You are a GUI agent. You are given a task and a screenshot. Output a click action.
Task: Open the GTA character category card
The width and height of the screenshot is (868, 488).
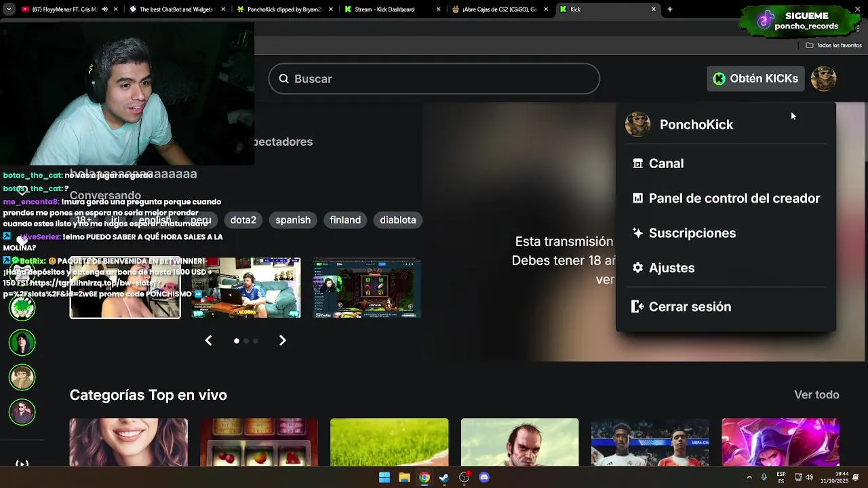point(520,443)
